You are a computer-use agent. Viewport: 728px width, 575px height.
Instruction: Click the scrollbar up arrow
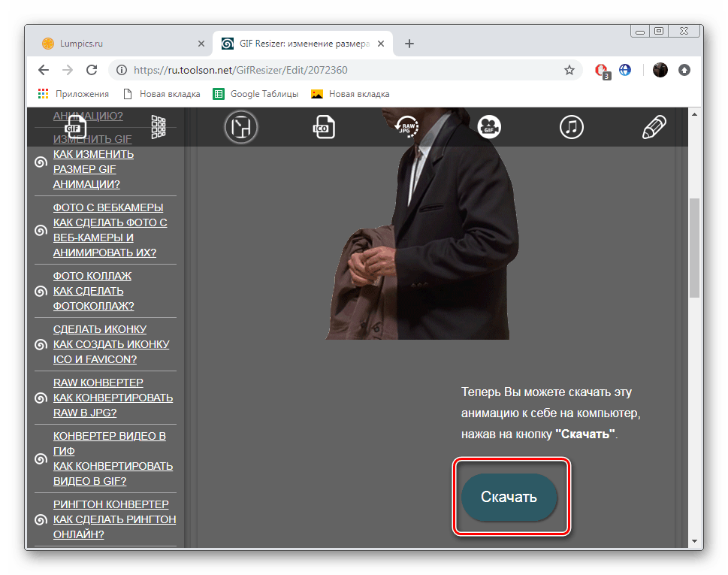(695, 114)
